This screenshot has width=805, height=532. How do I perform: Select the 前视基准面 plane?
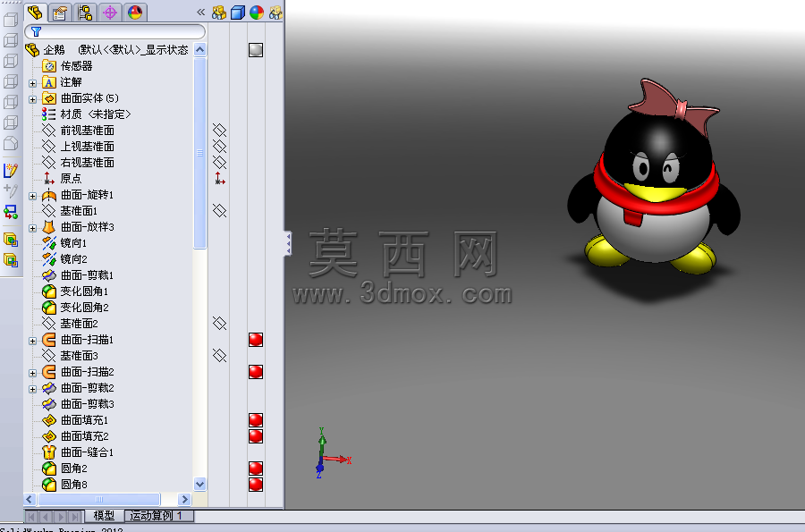[78, 131]
